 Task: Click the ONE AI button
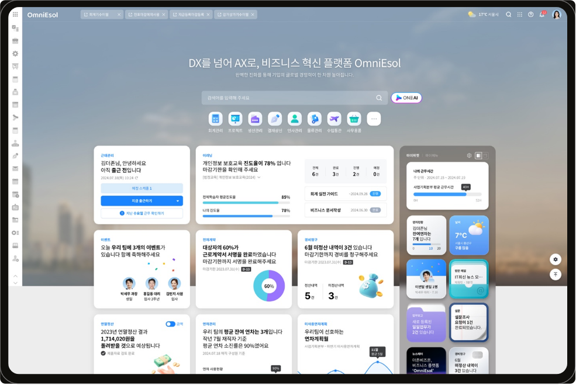coord(406,98)
